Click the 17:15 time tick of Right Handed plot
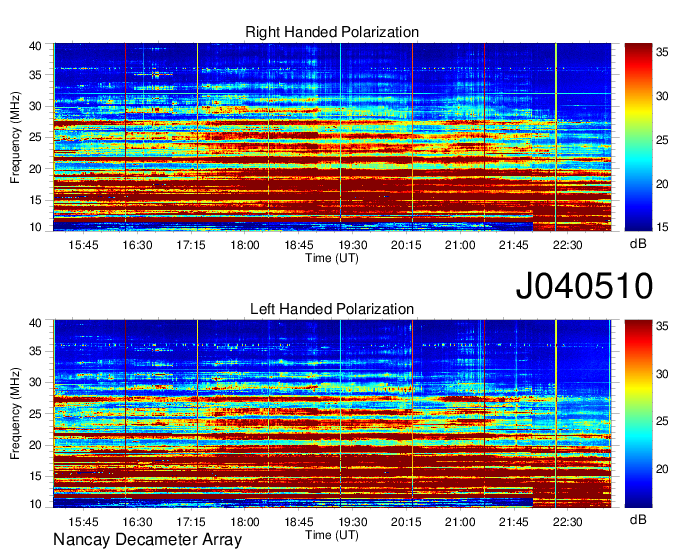The image size is (680, 552). point(191,245)
